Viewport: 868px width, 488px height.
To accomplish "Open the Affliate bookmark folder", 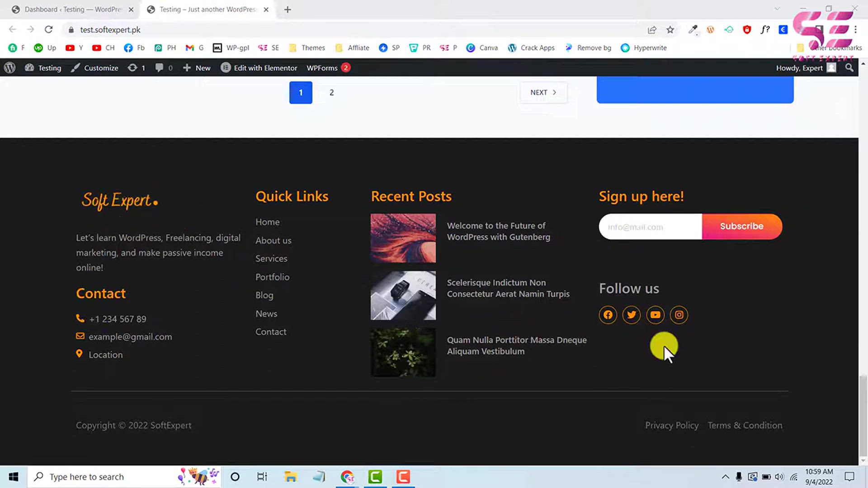I will tap(352, 48).
